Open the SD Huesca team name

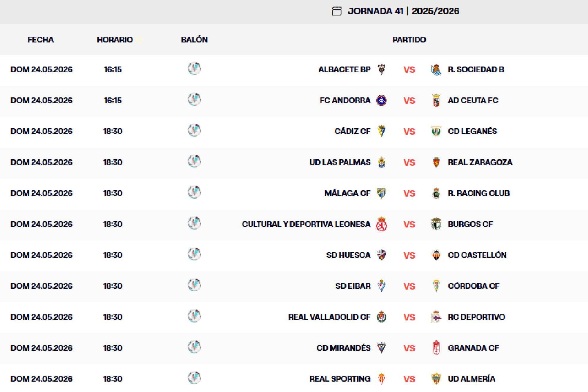click(x=348, y=255)
